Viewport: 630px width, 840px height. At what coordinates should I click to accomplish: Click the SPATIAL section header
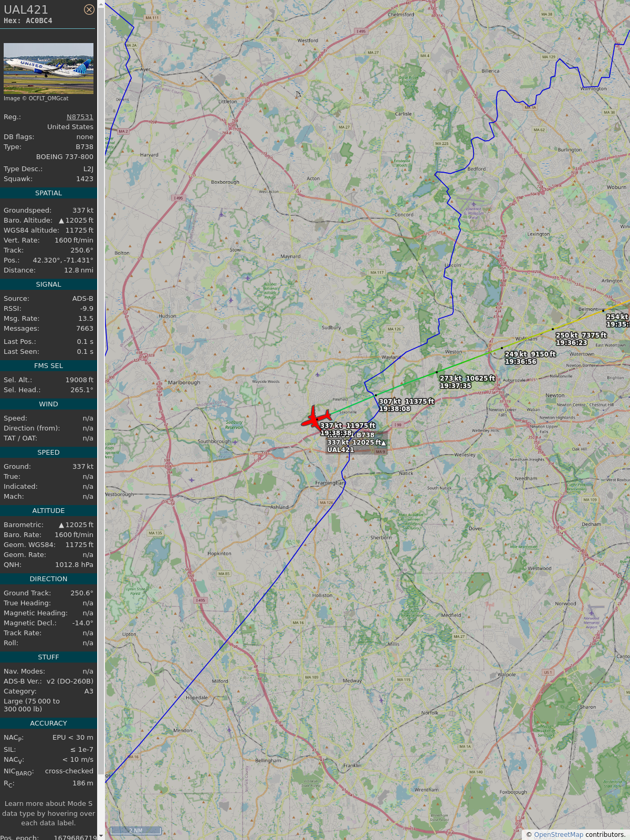click(x=48, y=193)
